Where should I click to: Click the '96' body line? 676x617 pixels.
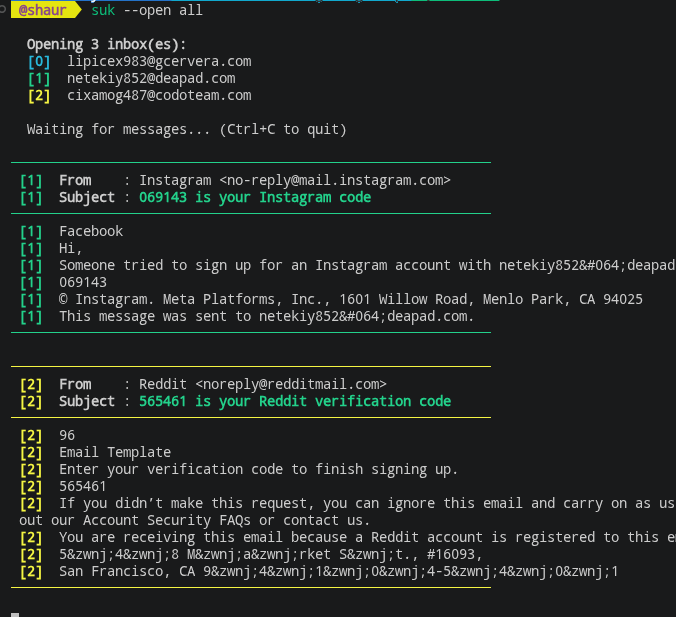coord(67,435)
